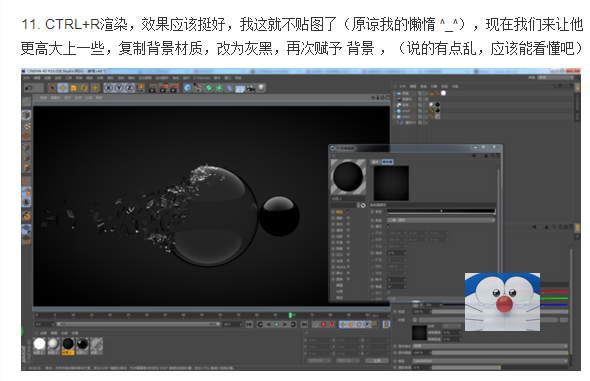This screenshot has width=590, height=381.
Task: Enable the 漫射 channel checkbox
Action: tap(348, 218)
